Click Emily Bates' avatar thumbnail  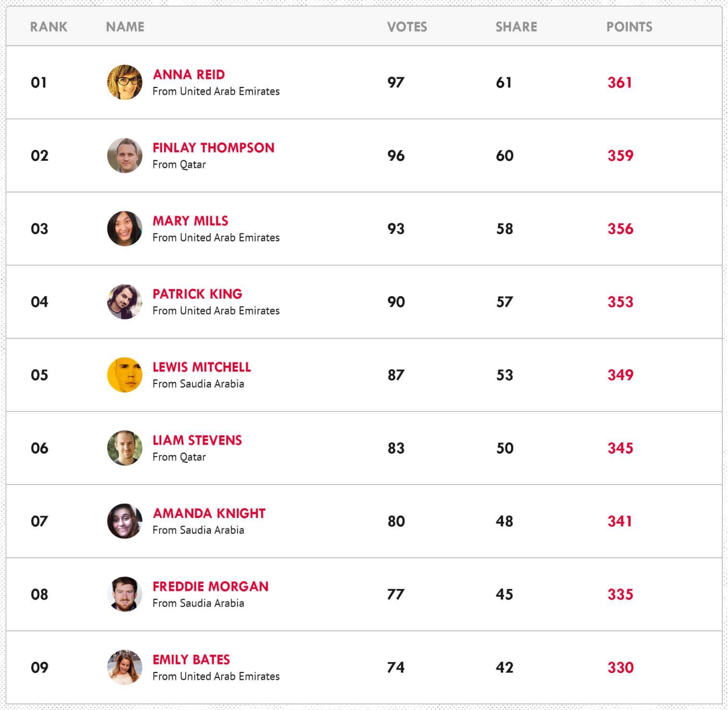(125, 667)
